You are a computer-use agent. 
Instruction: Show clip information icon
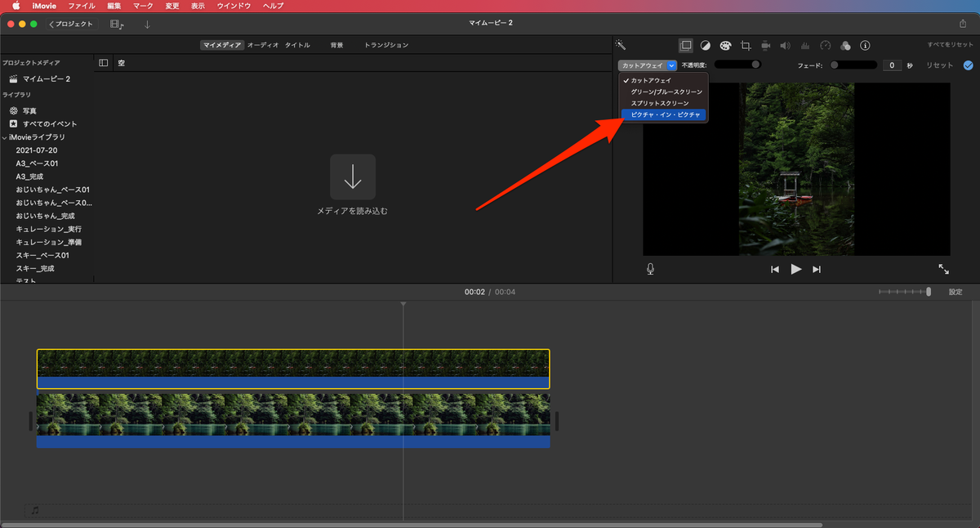point(866,46)
